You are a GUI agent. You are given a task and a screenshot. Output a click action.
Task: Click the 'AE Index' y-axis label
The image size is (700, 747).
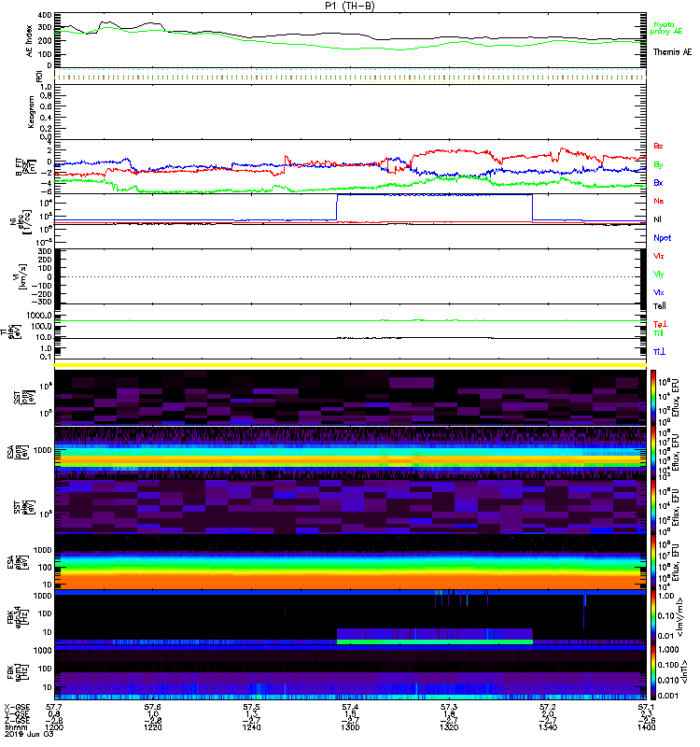click(30, 41)
